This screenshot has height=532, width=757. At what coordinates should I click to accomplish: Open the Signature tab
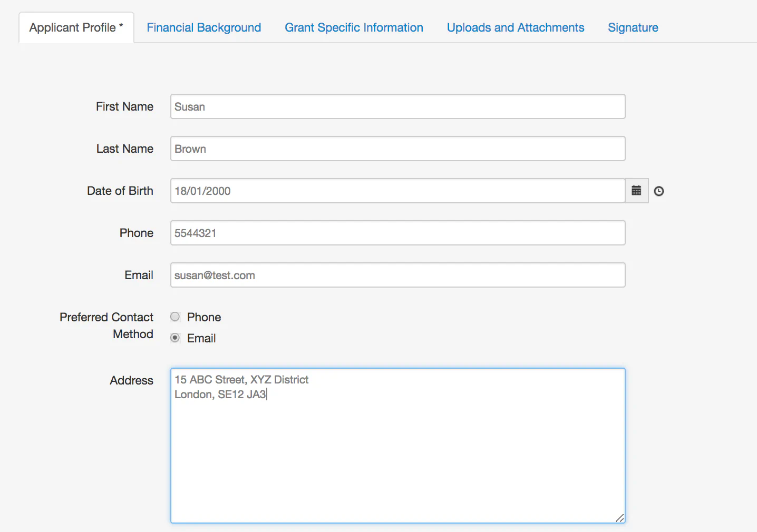pos(633,27)
